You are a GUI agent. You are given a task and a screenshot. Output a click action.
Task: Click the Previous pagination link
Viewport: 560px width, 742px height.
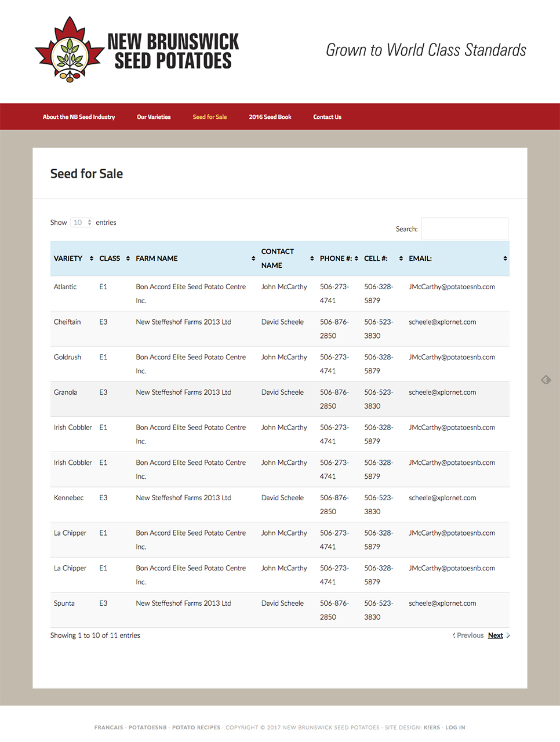point(470,635)
